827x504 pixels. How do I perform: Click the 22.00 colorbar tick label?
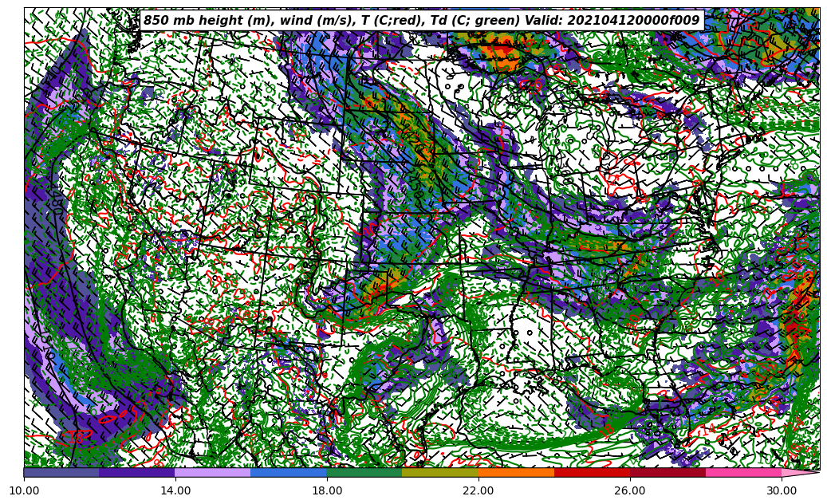[478, 491]
